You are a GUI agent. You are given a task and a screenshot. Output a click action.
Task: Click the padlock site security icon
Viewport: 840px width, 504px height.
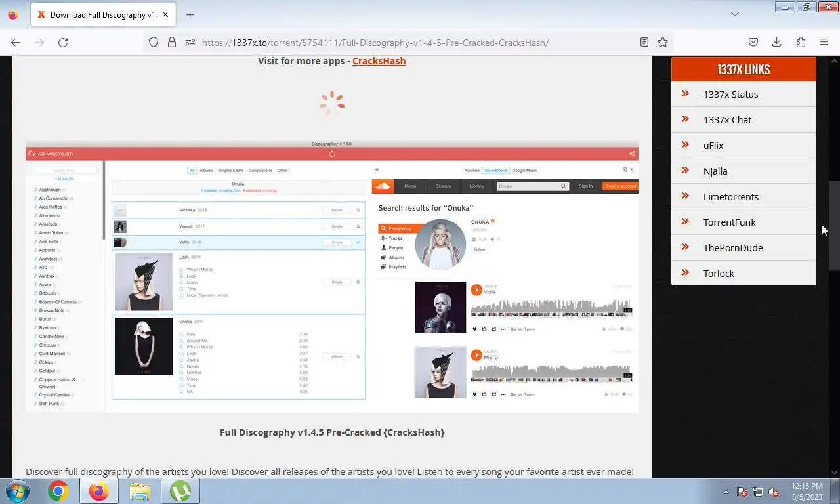coord(172,42)
